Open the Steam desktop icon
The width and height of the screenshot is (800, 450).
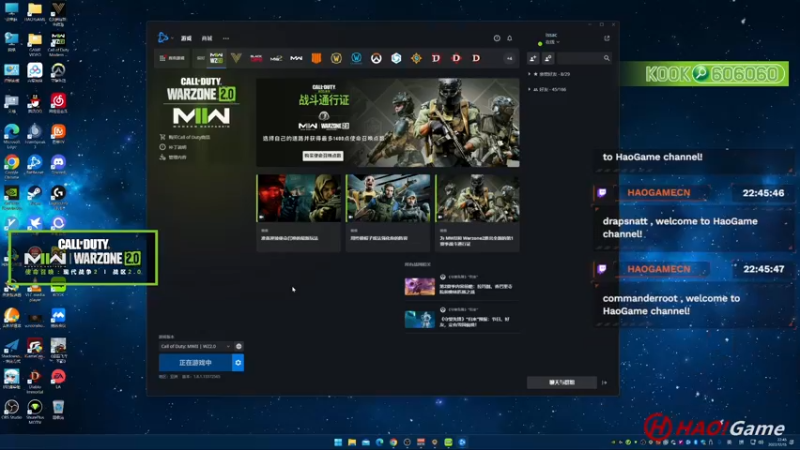pyautogui.click(x=35, y=195)
